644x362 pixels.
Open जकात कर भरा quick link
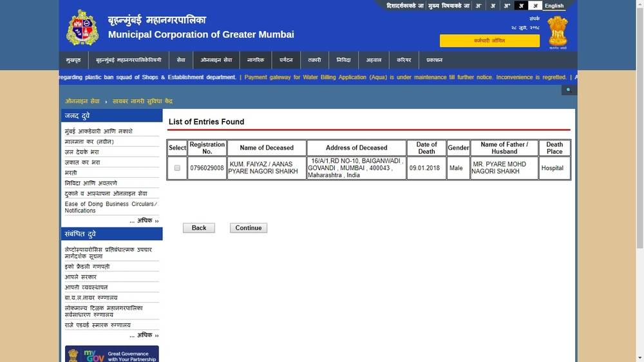[82, 162]
